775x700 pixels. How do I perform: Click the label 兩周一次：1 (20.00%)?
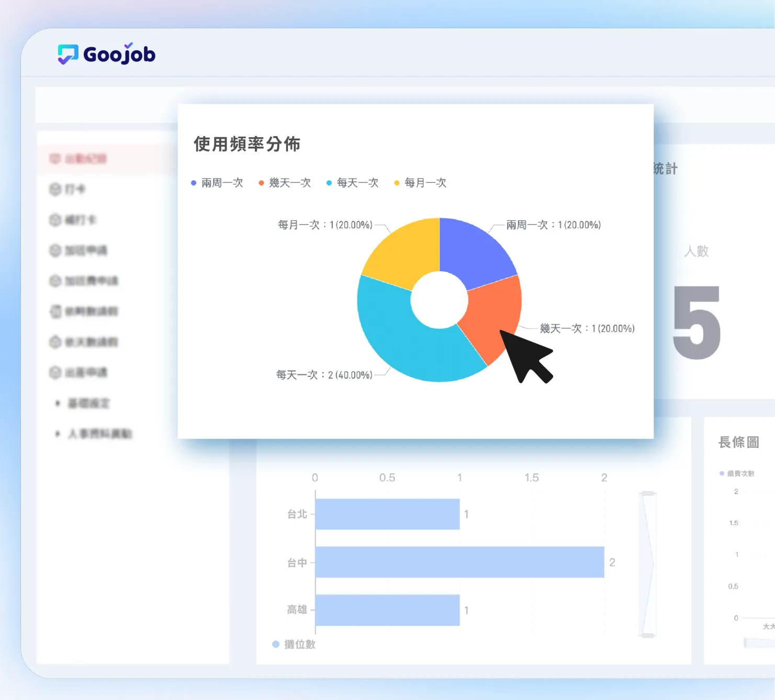554,225
